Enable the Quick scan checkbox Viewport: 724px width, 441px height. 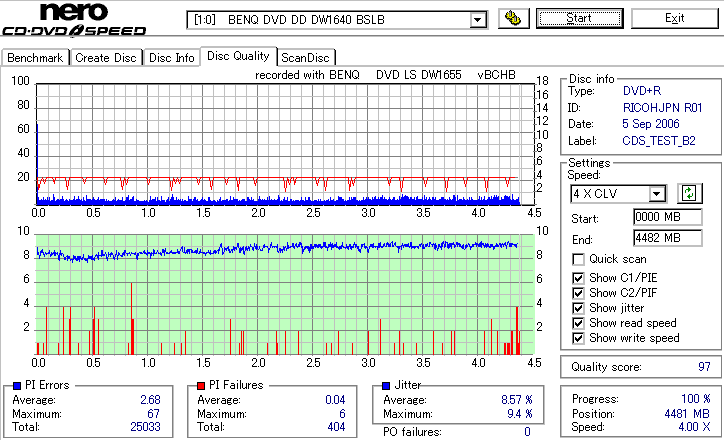[x=578, y=260]
